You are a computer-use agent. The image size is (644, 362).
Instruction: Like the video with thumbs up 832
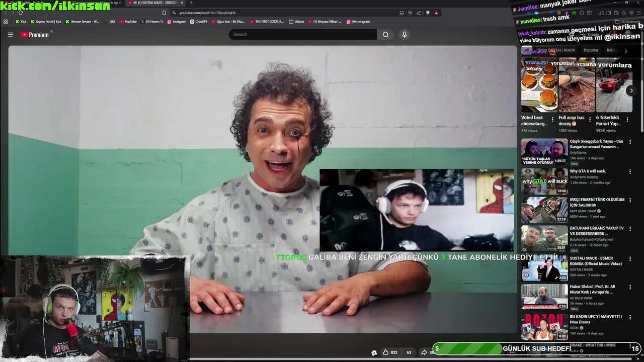(x=390, y=352)
